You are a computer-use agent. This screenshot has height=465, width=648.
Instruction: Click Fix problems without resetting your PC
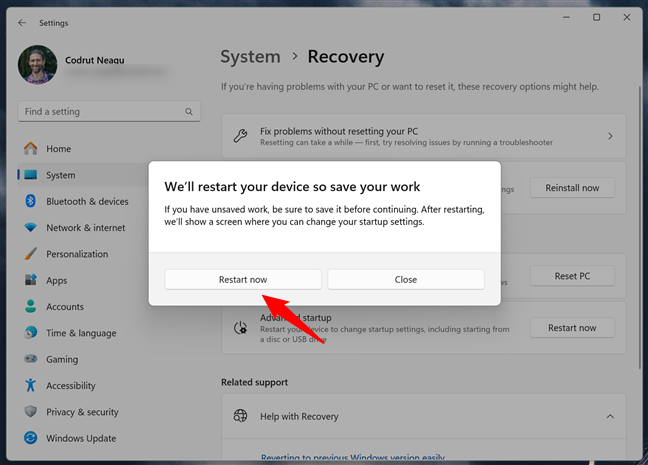coord(424,136)
